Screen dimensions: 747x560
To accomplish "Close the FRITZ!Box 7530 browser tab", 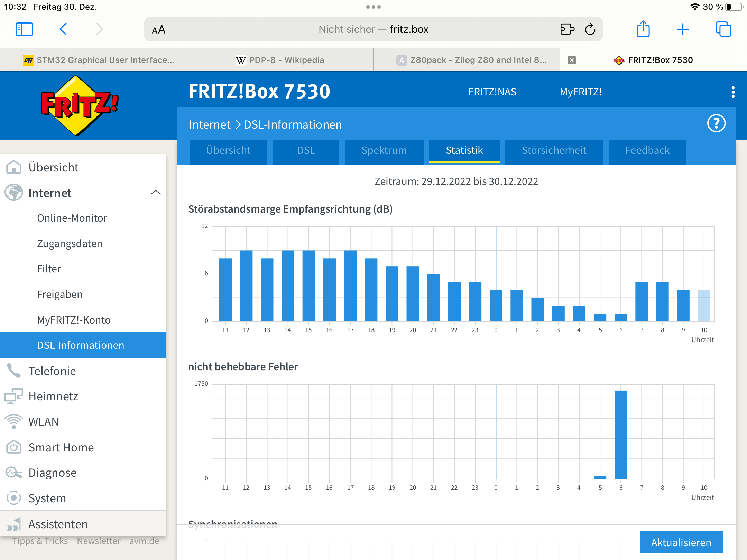I will click(x=572, y=60).
